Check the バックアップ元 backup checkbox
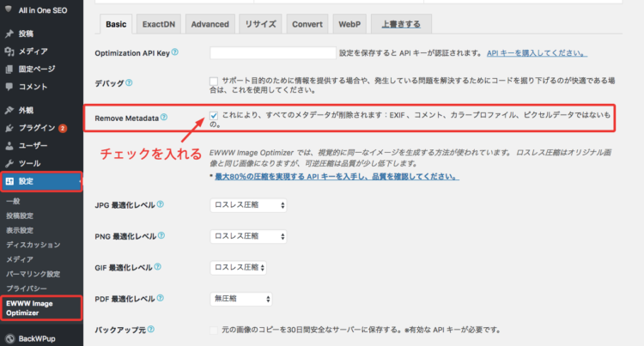 click(213, 330)
